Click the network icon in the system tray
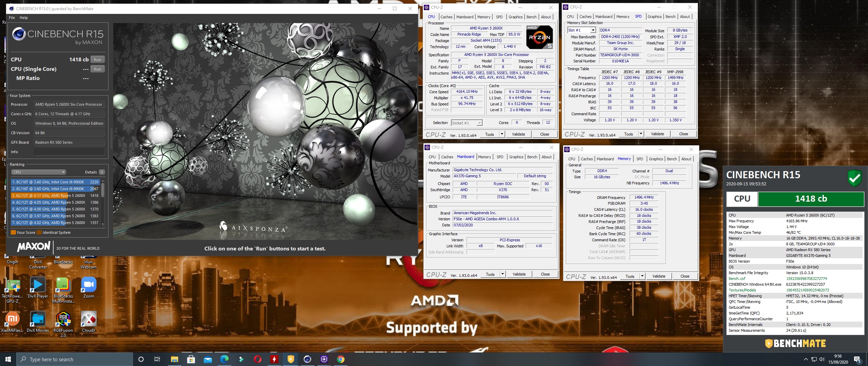The image size is (868, 366). click(x=814, y=359)
